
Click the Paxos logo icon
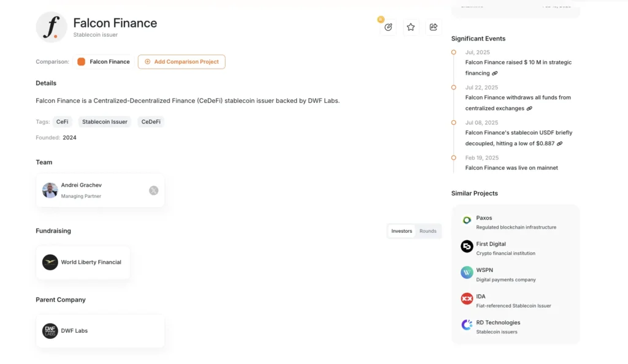click(467, 220)
